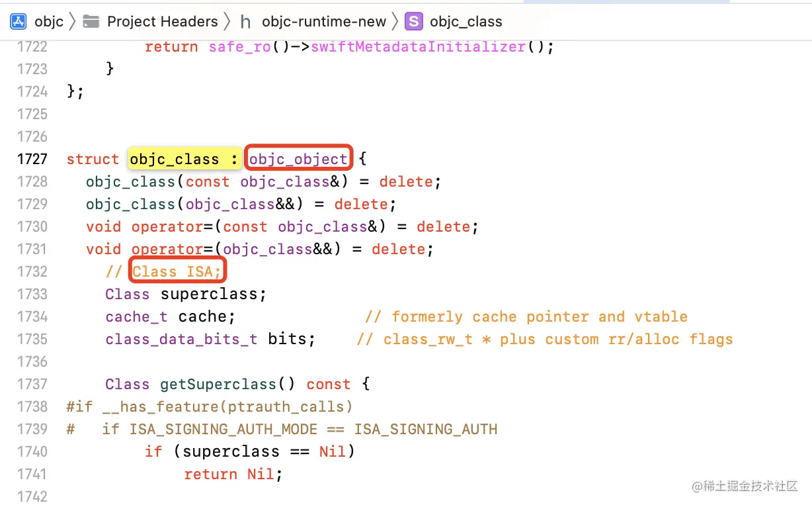The width and height of the screenshot is (812, 507).
Task: Click 'return Nil;' on line 1741
Action: (x=233, y=474)
